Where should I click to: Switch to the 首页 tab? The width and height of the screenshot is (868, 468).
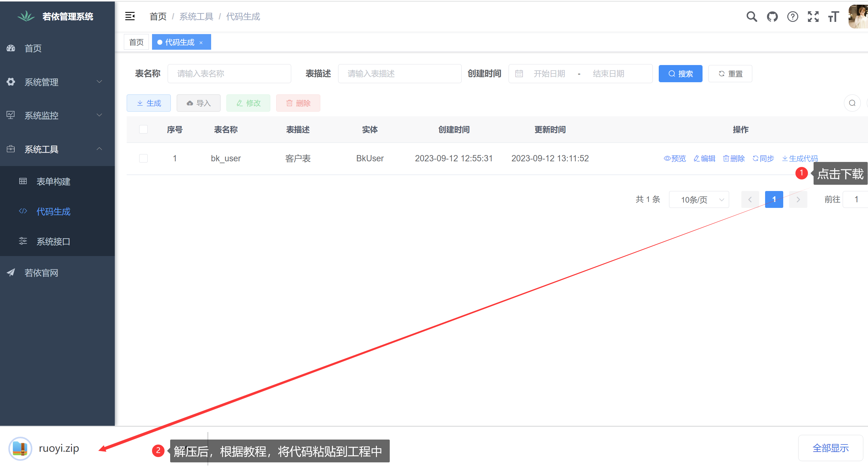[x=136, y=42]
